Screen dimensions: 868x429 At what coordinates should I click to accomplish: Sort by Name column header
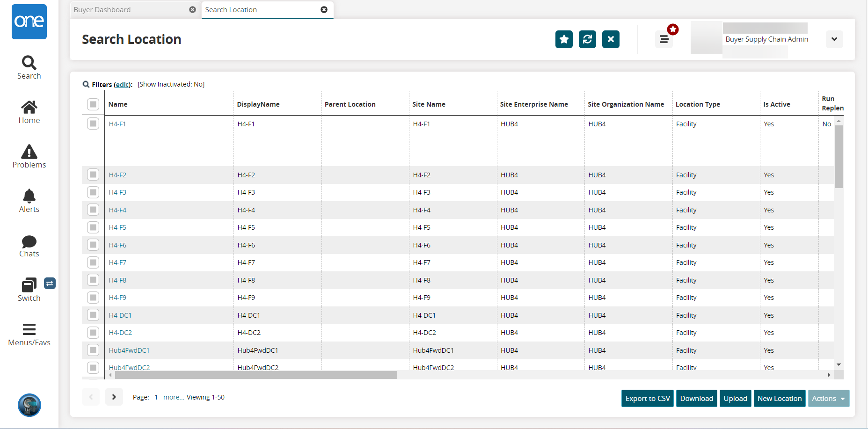pyautogui.click(x=118, y=104)
